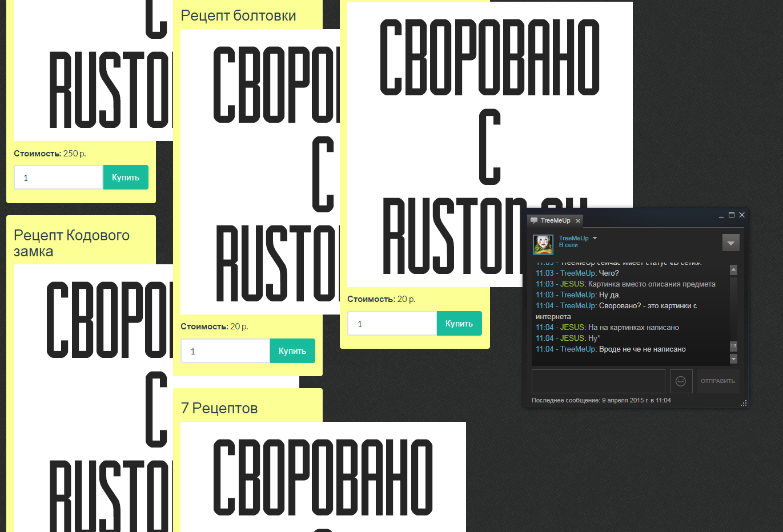Click the chat message "Чего?"
The image size is (783, 532).
[609, 273]
